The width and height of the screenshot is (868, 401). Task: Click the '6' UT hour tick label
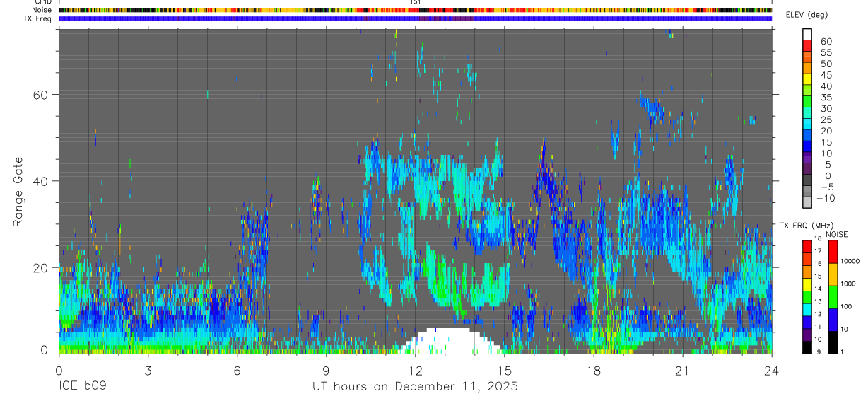[x=237, y=371]
